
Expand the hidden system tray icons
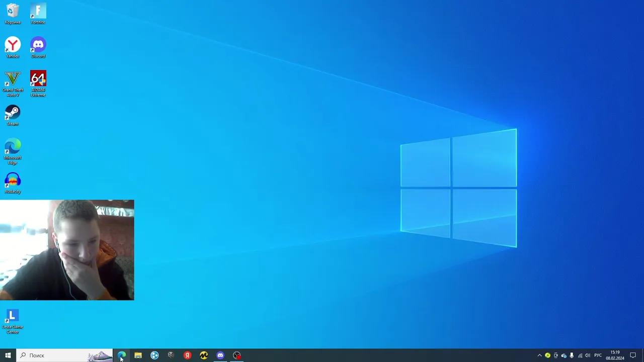tap(539, 355)
